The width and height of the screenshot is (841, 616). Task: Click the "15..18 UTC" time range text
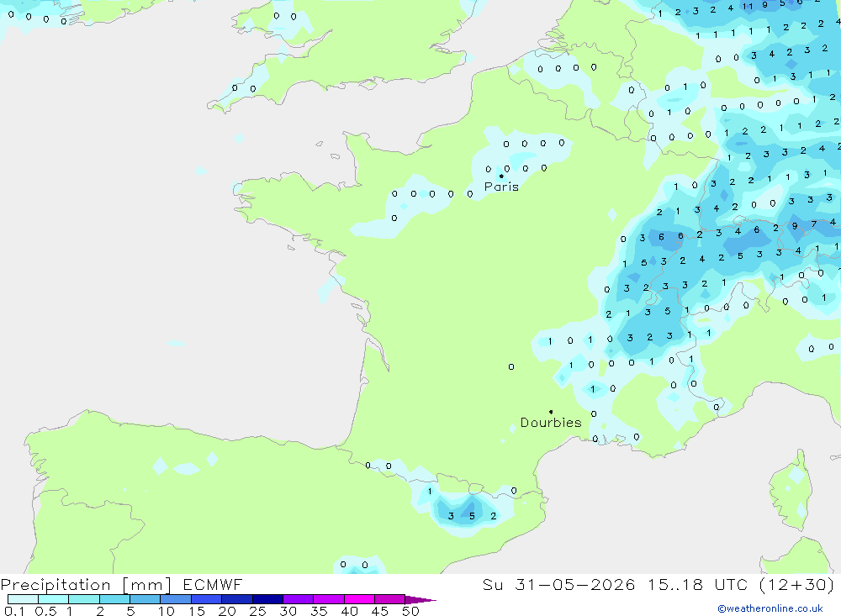(x=698, y=585)
